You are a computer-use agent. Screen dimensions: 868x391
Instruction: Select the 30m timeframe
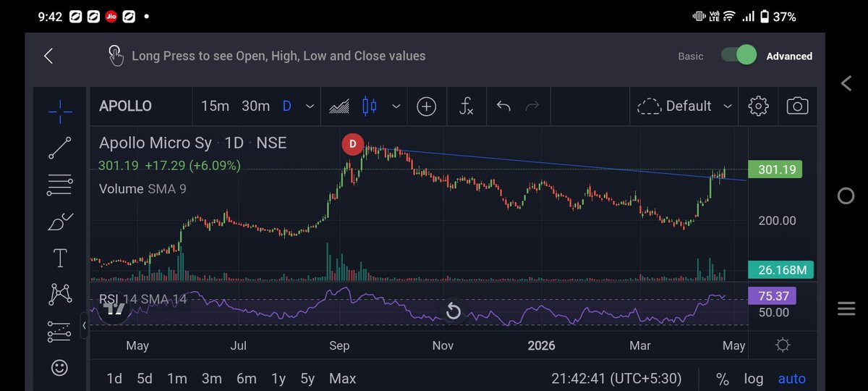(x=255, y=106)
